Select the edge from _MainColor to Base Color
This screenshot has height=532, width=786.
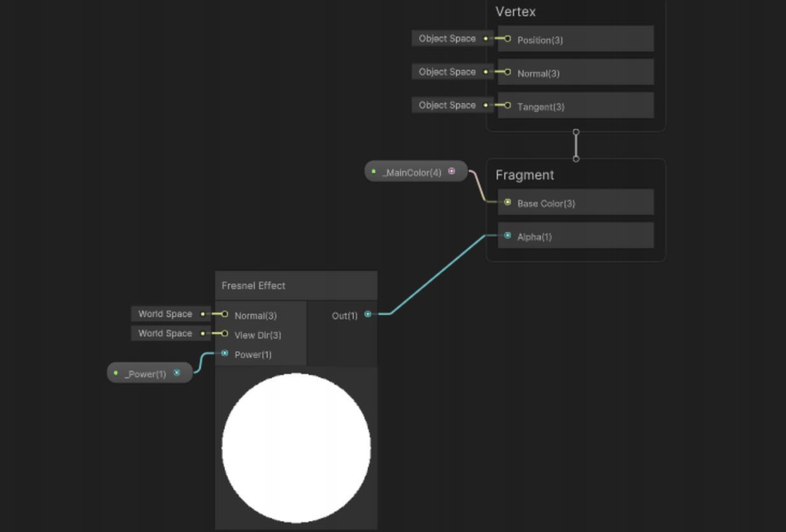(x=478, y=187)
